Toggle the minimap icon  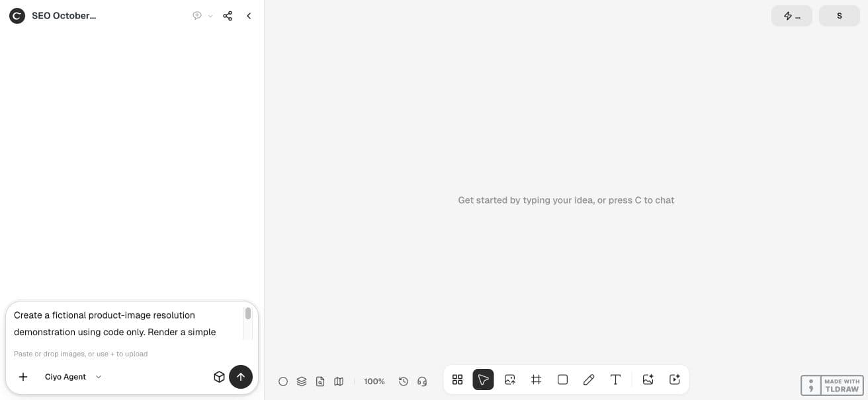[x=339, y=381]
